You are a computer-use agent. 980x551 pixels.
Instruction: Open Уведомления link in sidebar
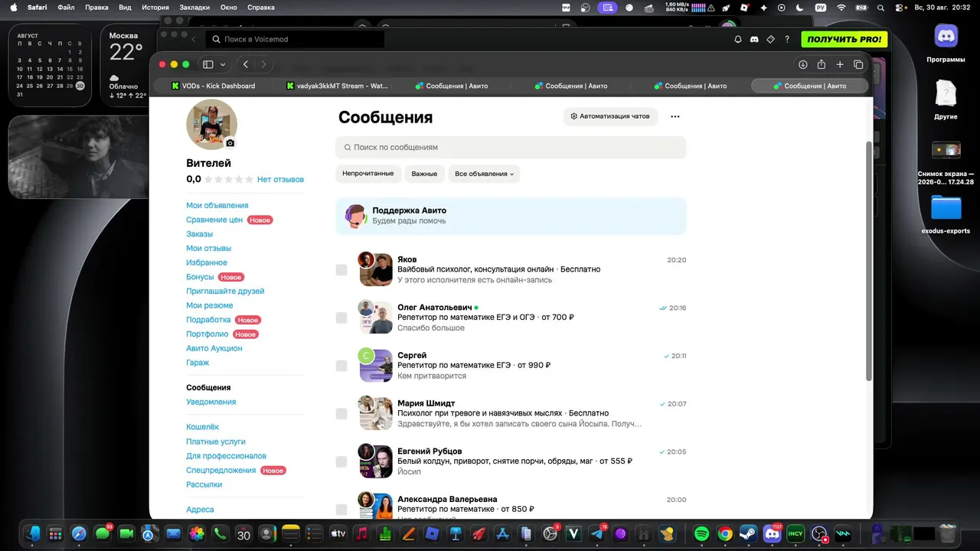[x=211, y=402]
